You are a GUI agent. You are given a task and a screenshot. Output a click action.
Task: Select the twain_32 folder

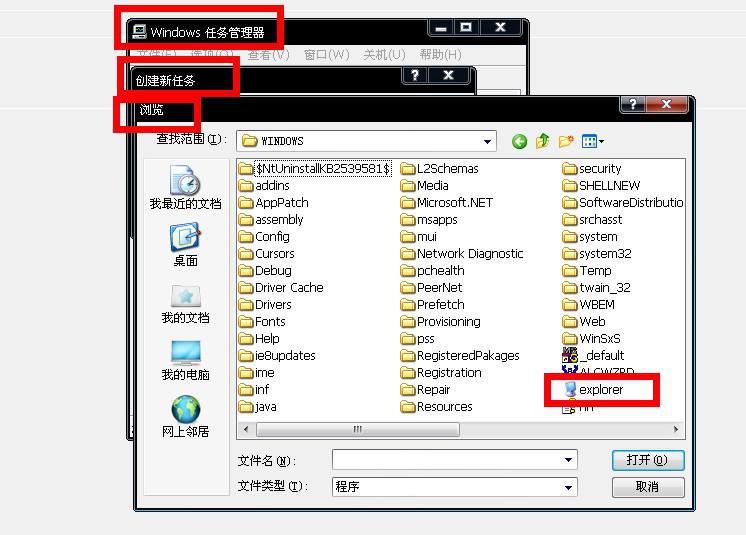pyautogui.click(x=597, y=288)
